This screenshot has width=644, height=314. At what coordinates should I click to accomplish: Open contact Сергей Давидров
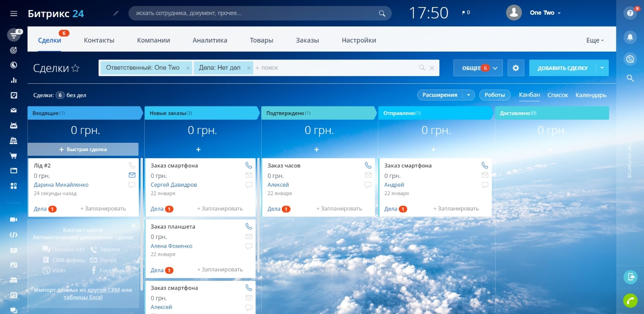(x=174, y=185)
